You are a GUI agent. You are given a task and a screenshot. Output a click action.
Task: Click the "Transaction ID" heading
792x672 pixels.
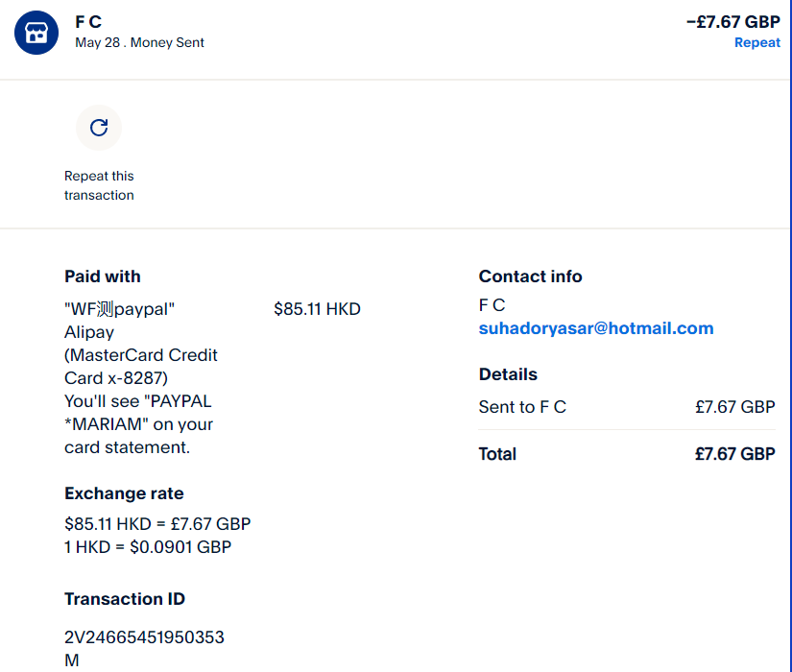125,599
